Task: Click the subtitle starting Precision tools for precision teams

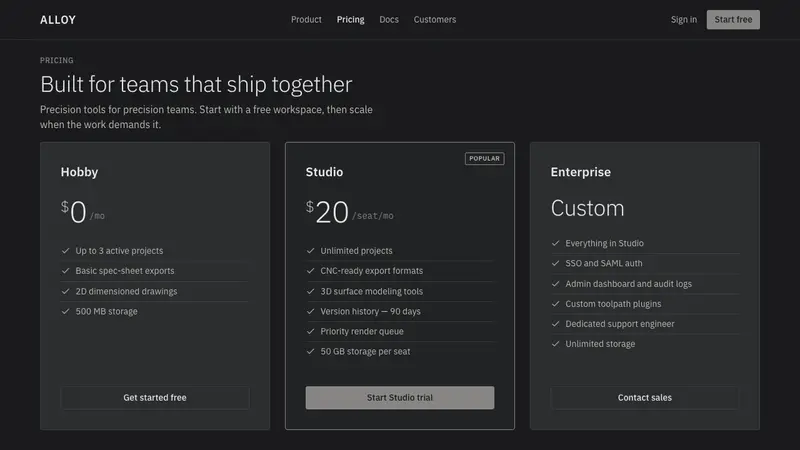Action: [x=206, y=117]
